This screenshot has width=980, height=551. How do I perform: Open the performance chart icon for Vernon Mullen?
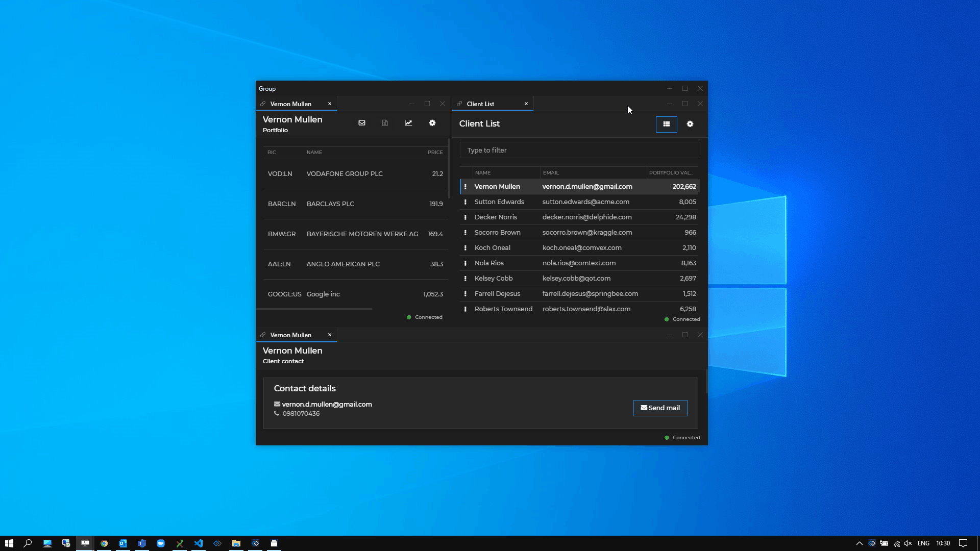tap(408, 123)
